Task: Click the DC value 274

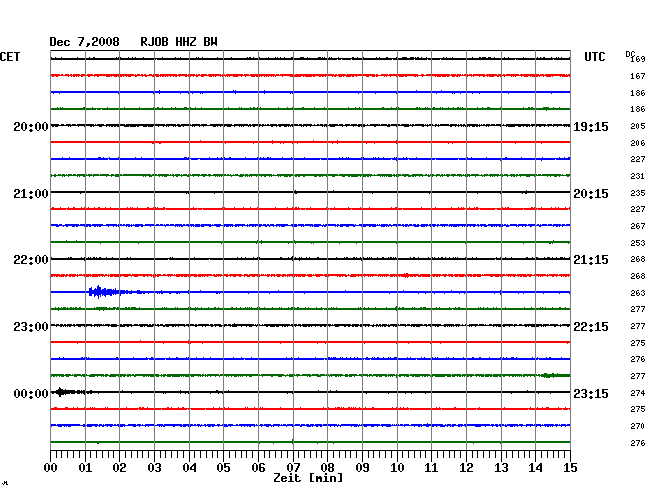Action: (638, 392)
